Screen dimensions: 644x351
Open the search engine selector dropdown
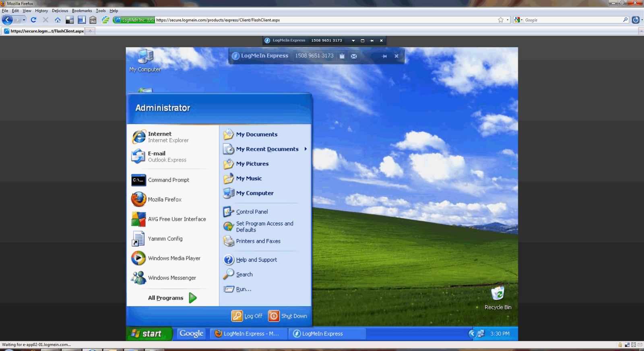[518, 20]
